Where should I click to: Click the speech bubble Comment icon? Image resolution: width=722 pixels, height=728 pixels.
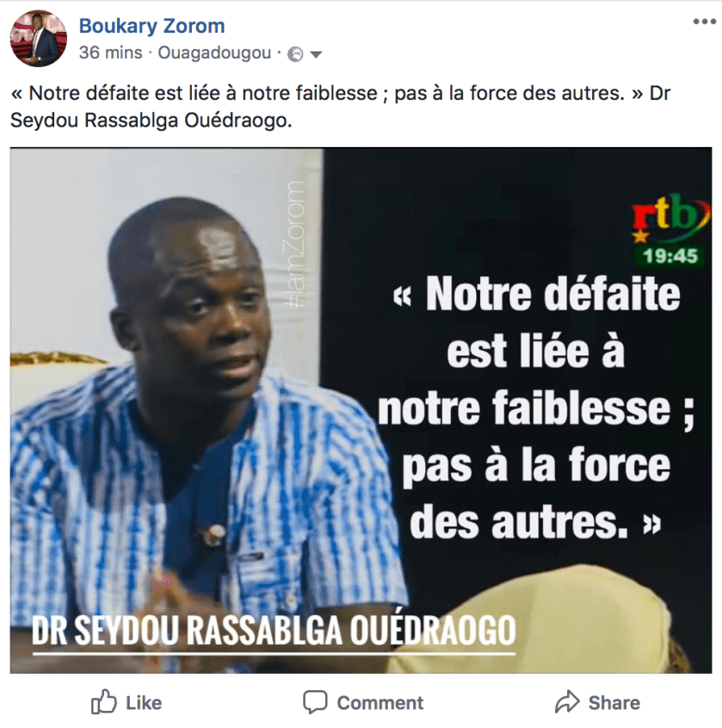coord(315,701)
